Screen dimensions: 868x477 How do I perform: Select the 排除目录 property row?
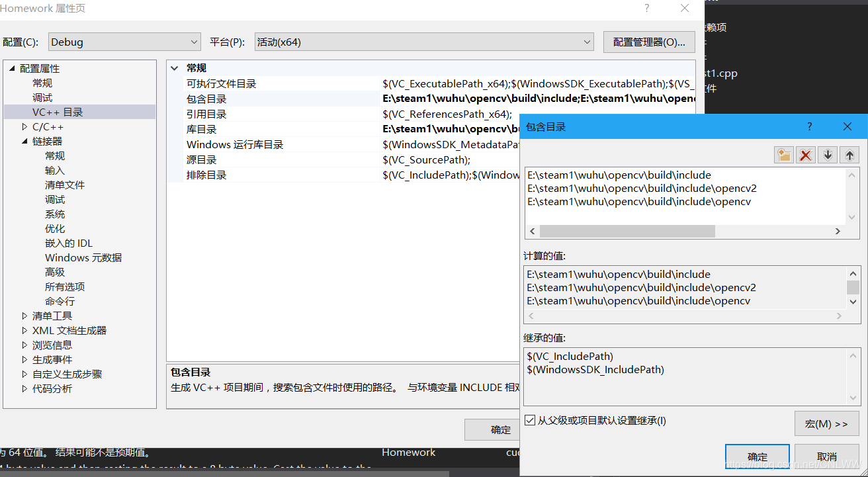[x=352, y=175]
